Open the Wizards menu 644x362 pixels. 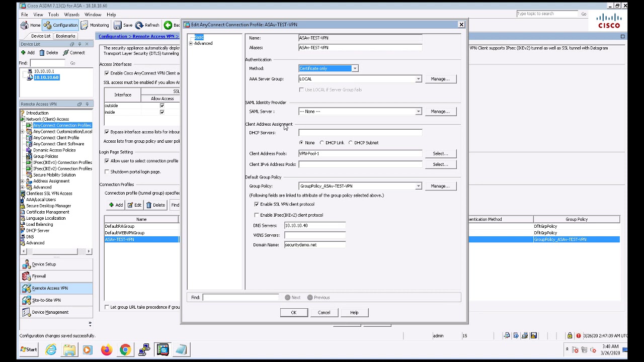point(71,15)
